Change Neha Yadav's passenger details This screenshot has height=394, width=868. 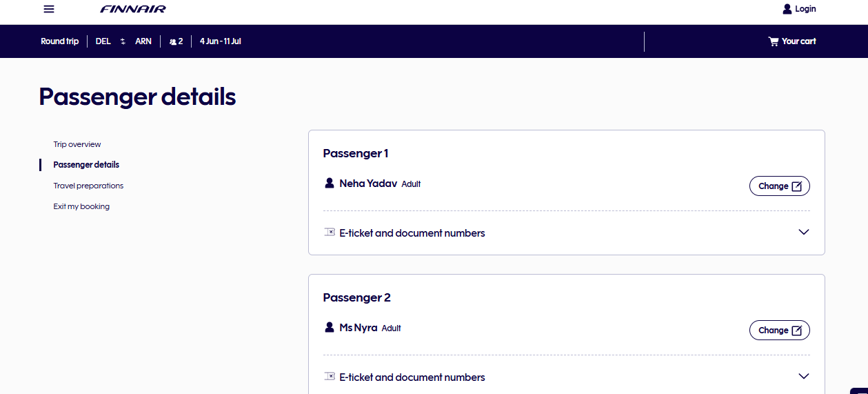780,186
